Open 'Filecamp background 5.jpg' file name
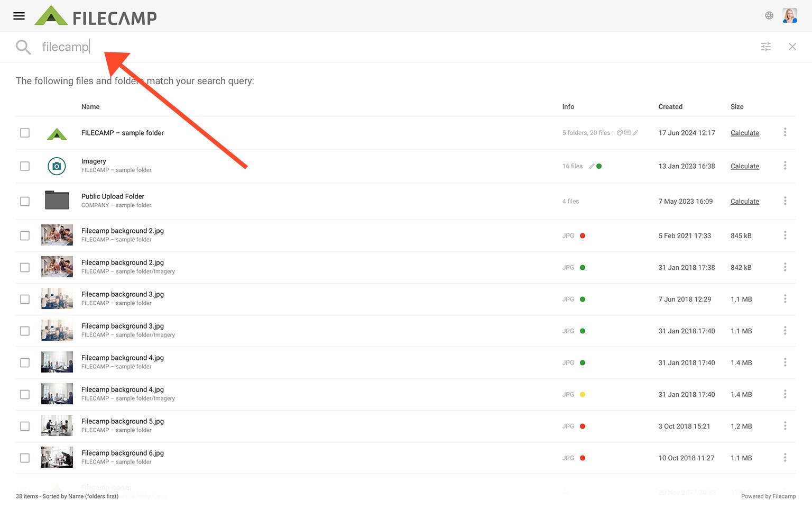The image size is (812, 508). (x=123, y=421)
